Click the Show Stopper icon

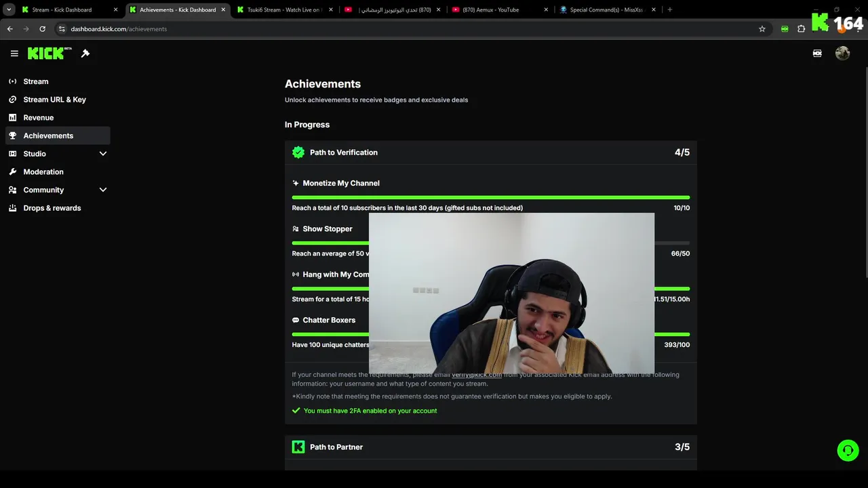(x=296, y=229)
